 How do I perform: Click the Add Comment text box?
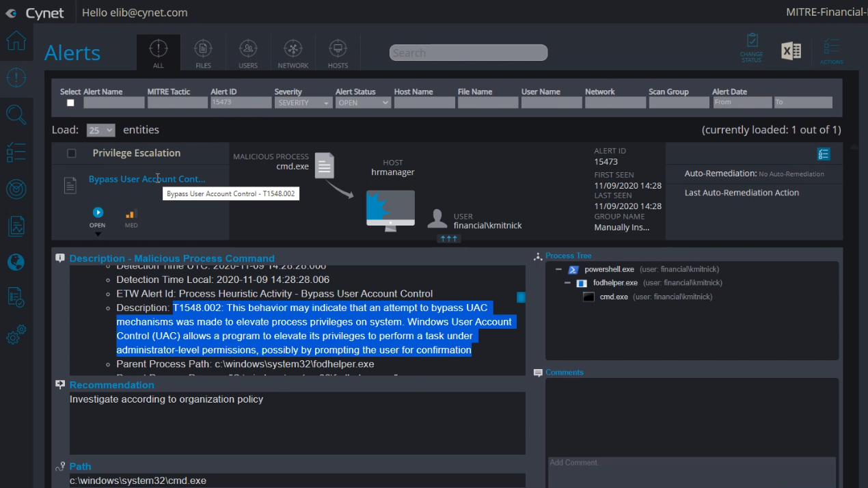[692, 472]
